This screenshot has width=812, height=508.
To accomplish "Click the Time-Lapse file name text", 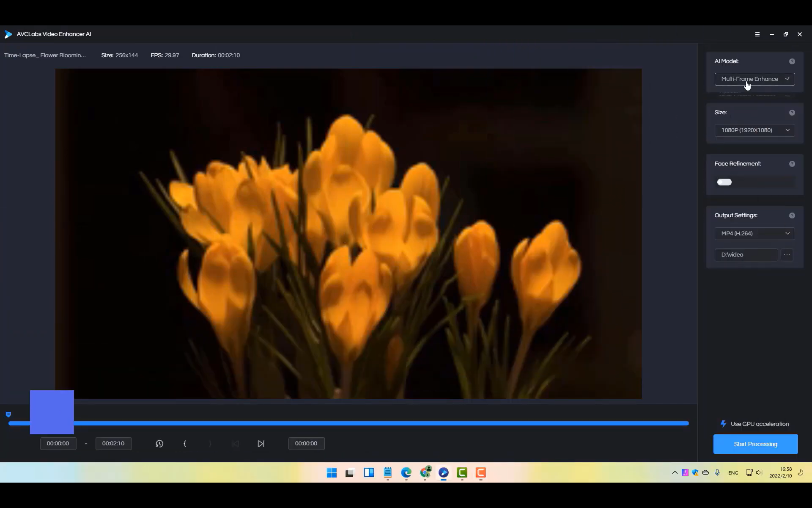I will 45,55.
